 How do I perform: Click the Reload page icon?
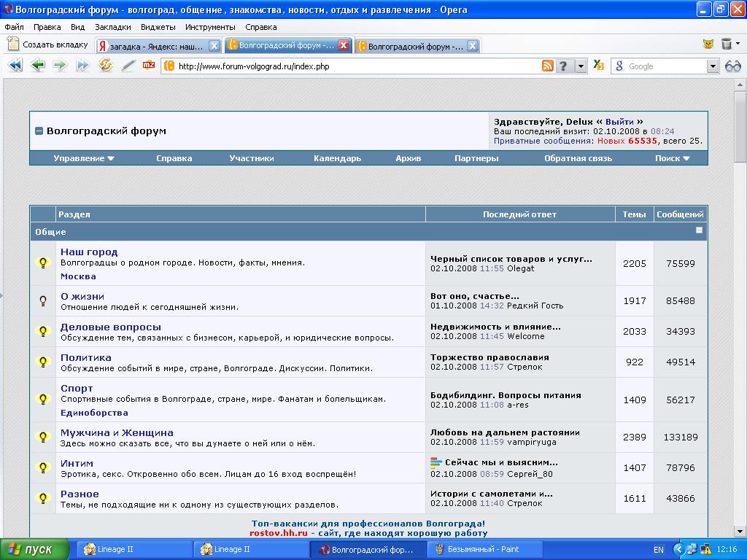click(106, 66)
